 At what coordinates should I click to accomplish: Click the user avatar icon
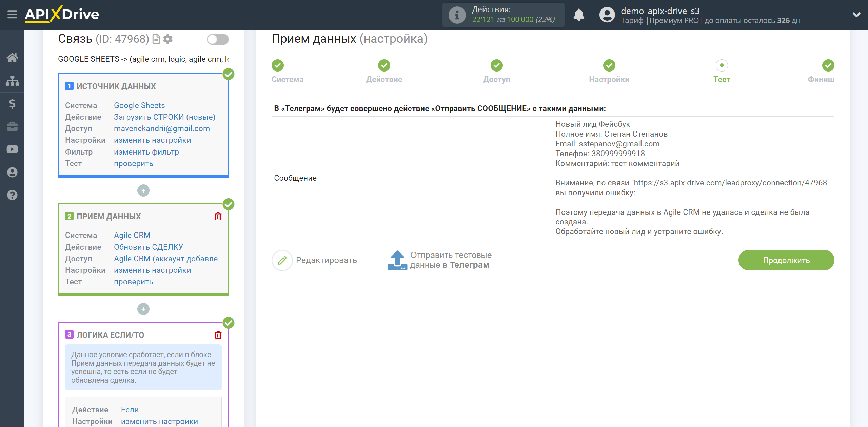coord(607,15)
